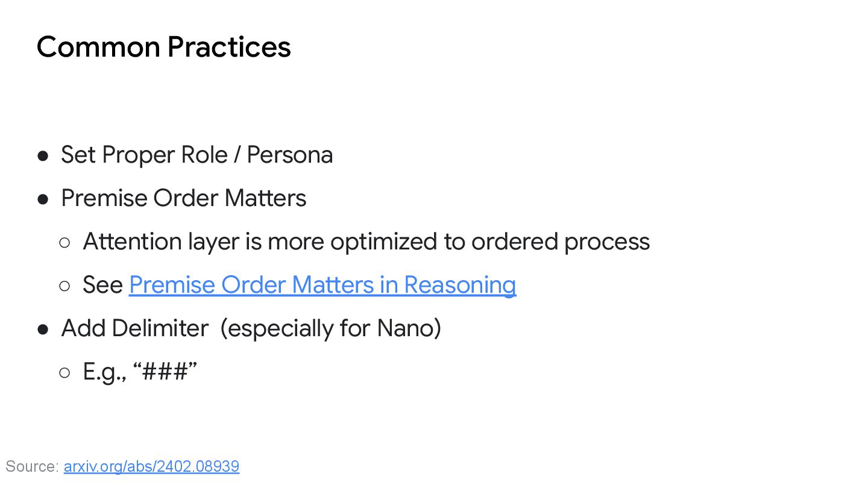
Task: Click the filled bullet beside Premise Order Matters
Action: (x=43, y=199)
